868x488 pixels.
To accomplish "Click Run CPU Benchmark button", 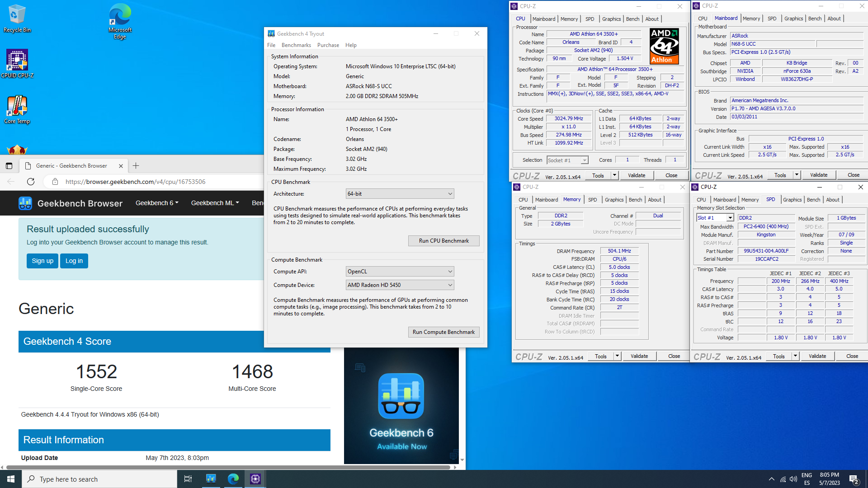I will pyautogui.click(x=443, y=241).
